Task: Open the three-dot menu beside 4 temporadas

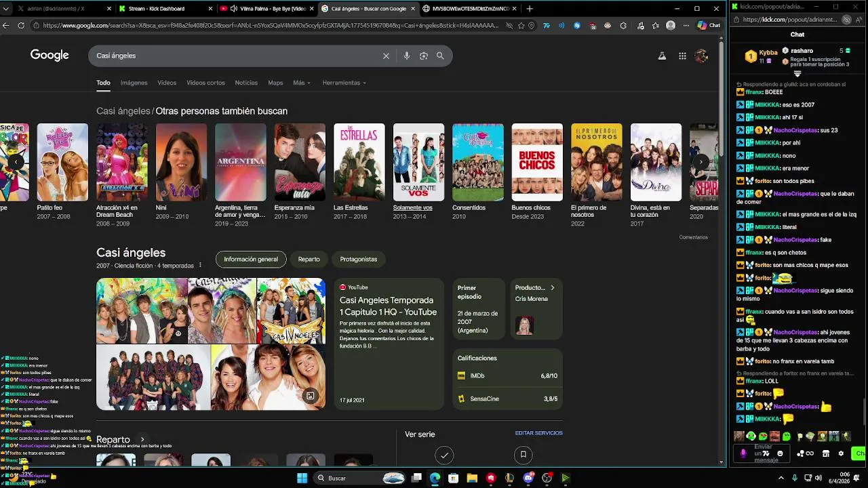Action: coord(200,266)
